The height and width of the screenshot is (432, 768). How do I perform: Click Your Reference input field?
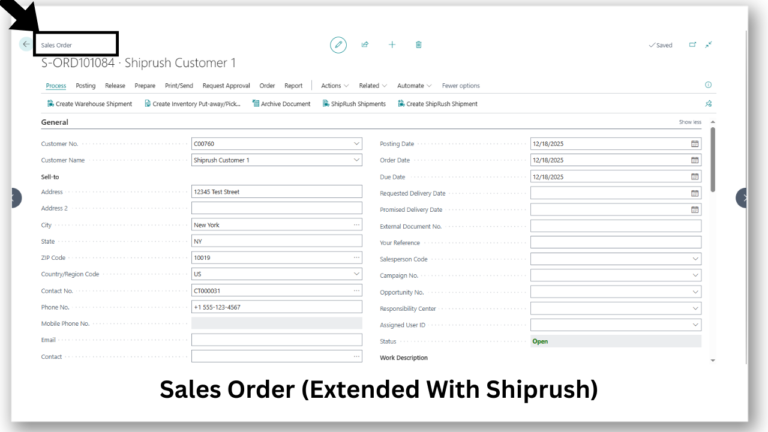[616, 242]
